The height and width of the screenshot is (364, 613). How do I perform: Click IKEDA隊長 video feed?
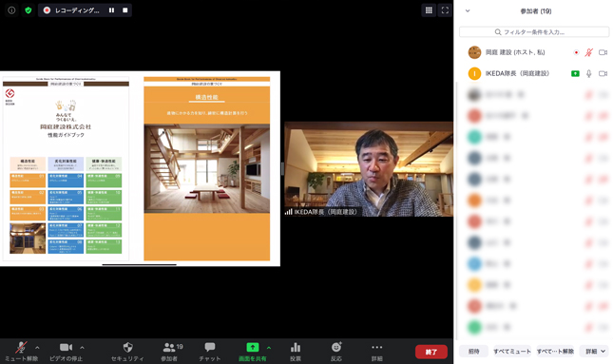pos(369,169)
